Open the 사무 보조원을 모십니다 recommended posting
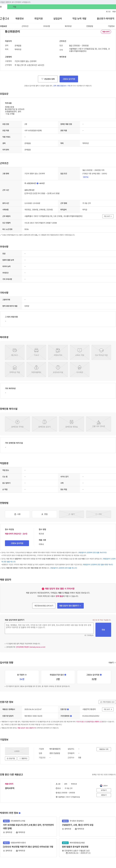Image resolution: width=116 pixels, height=868 pixels. pyautogui.click(x=28, y=827)
